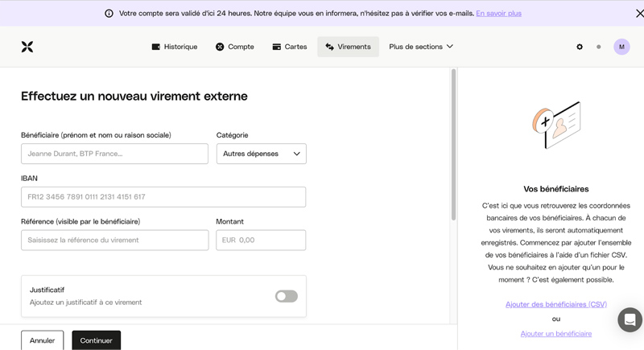Click the Vos bénéficiaires heading
The height and width of the screenshot is (350, 644).
(556, 189)
